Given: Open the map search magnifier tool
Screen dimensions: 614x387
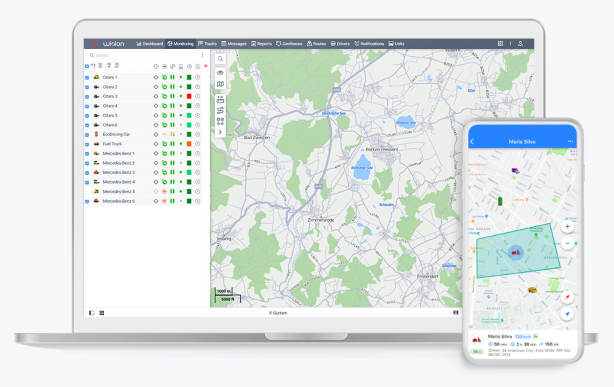Looking at the screenshot, I should pos(220,59).
